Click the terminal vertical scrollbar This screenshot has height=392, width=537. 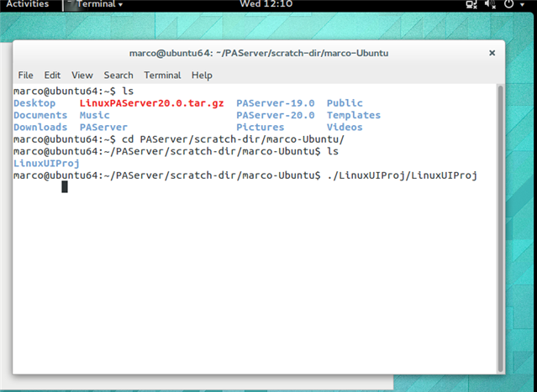coord(500,228)
